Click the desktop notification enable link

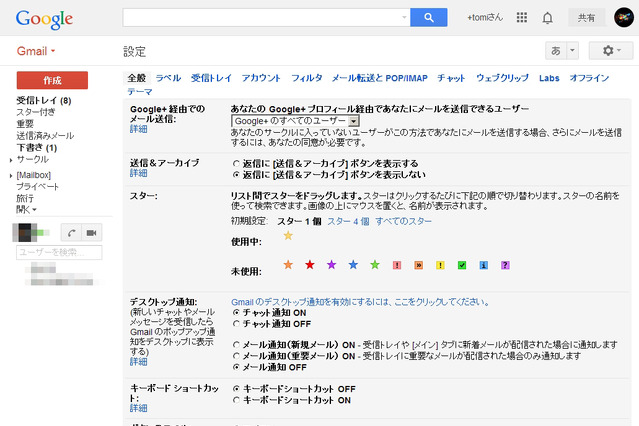pos(360,302)
